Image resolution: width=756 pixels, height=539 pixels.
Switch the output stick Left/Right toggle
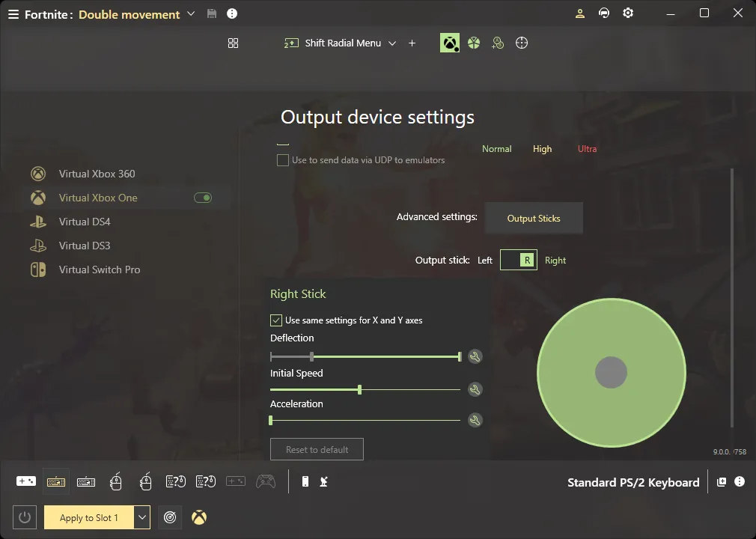[x=518, y=260]
